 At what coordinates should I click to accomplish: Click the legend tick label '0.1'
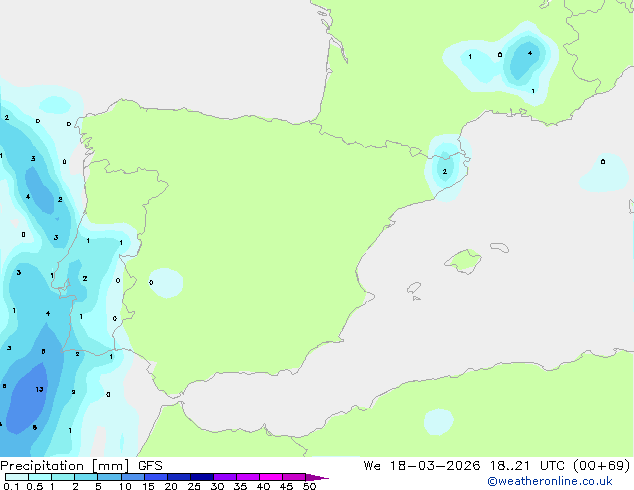click(11, 486)
